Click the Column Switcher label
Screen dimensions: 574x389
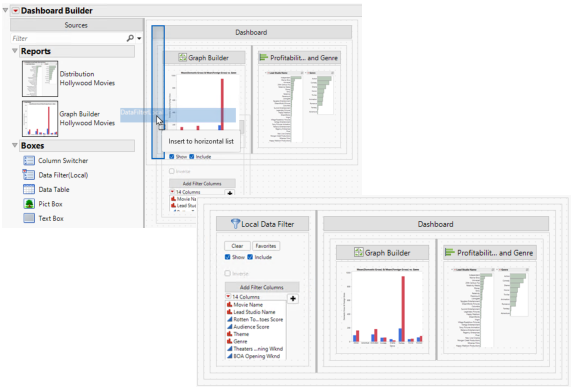(x=63, y=161)
